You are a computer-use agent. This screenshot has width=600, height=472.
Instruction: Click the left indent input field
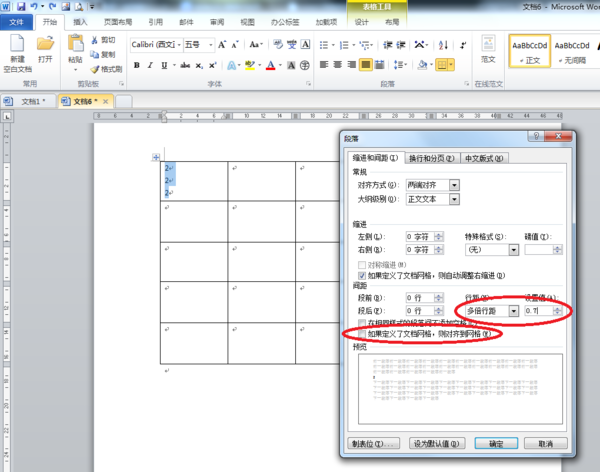click(x=420, y=237)
